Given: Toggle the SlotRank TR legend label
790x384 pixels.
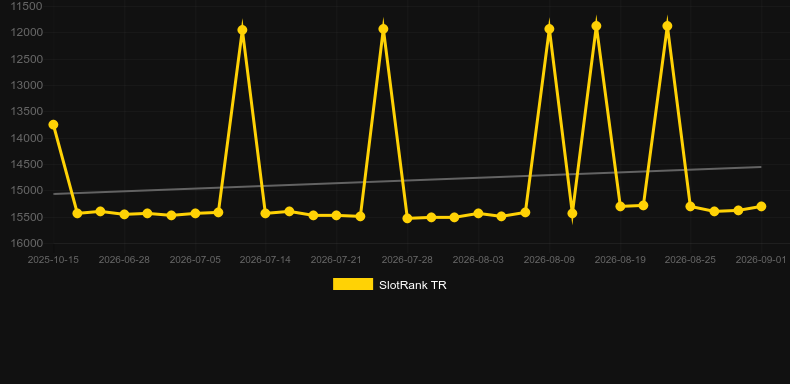Looking at the screenshot, I should 413,285.
